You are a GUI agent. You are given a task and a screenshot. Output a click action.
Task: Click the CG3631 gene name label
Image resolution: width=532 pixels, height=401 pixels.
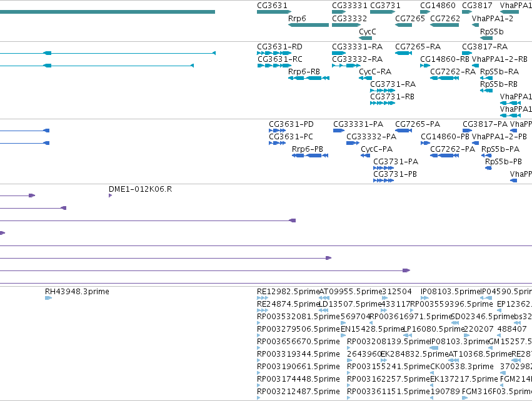coord(272,6)
